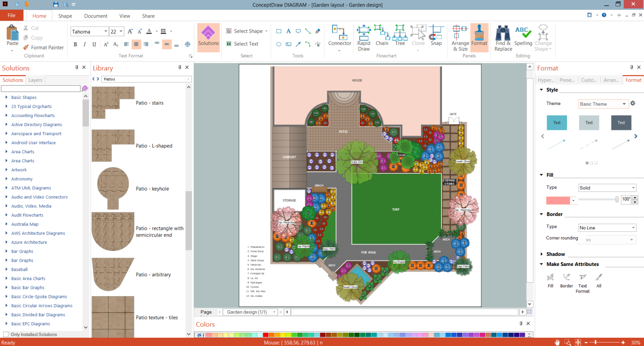
Task: Open the Border Type dropdown
Action: click(607, 228)
